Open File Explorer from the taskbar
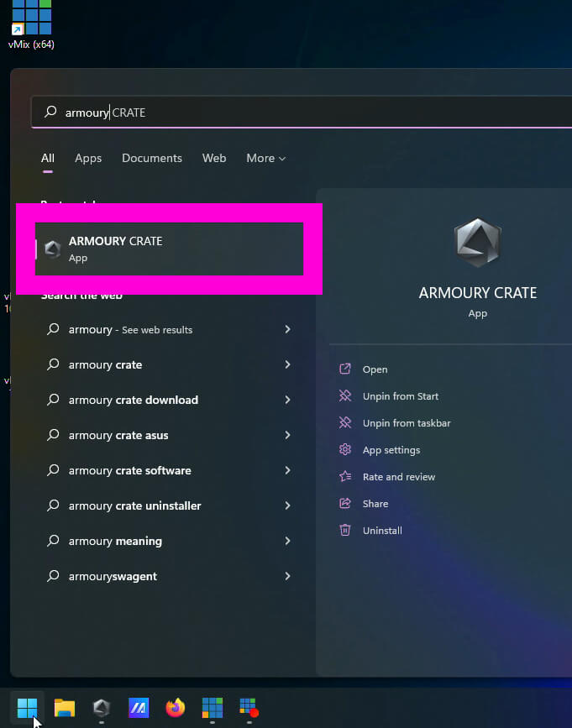Viewport: 572px width, 728px height. point(65,707)
